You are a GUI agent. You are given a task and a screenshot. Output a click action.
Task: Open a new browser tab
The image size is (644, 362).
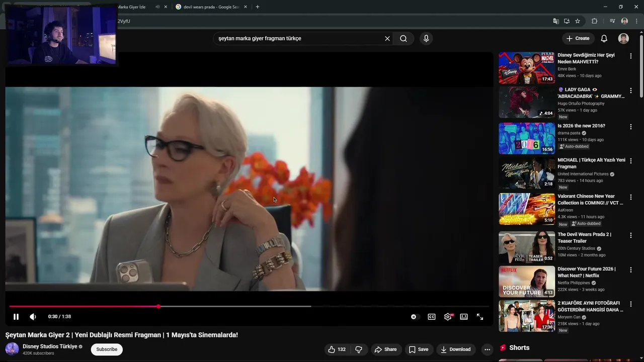click(258, 7)
